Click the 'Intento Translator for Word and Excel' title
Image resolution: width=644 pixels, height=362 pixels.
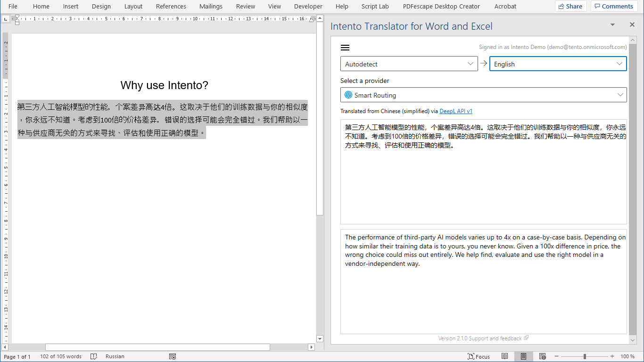tap(412, 26)
